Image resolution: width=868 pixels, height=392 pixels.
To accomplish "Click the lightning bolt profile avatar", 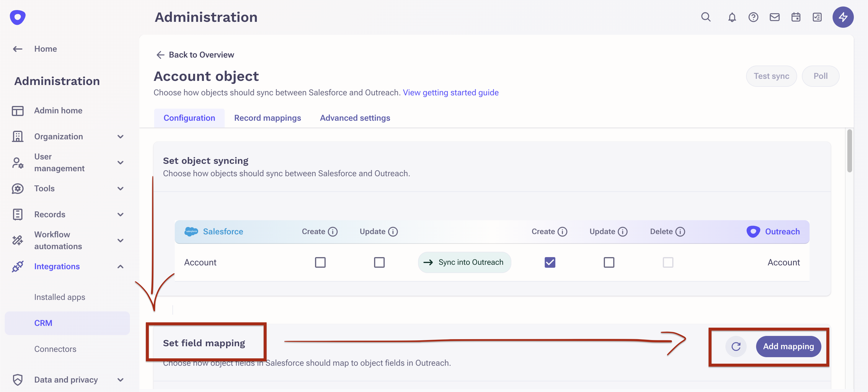I will click(x=843, y=17).
